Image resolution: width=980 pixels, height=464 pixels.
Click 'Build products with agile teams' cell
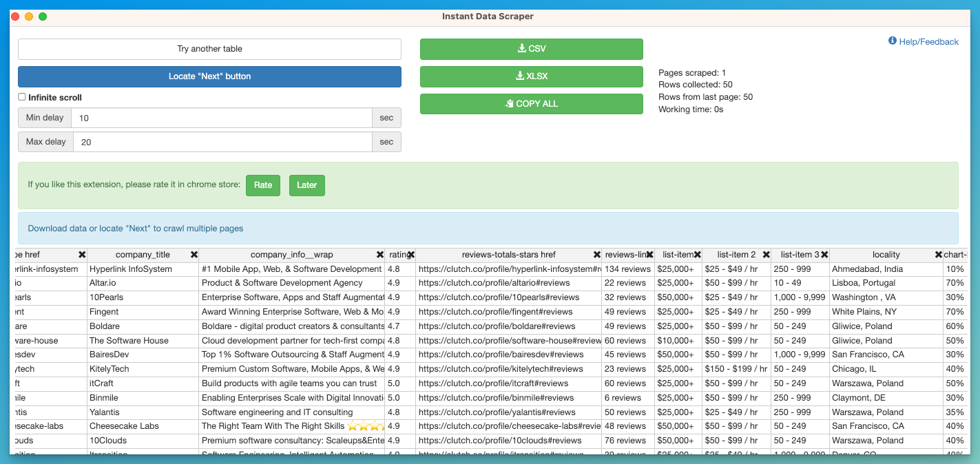[x=291, y=383]
